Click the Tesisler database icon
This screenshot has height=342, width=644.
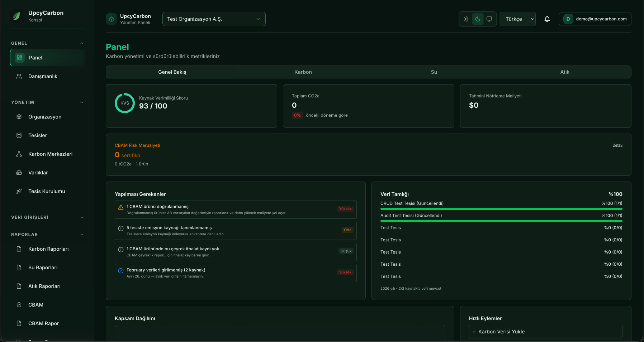19,135
